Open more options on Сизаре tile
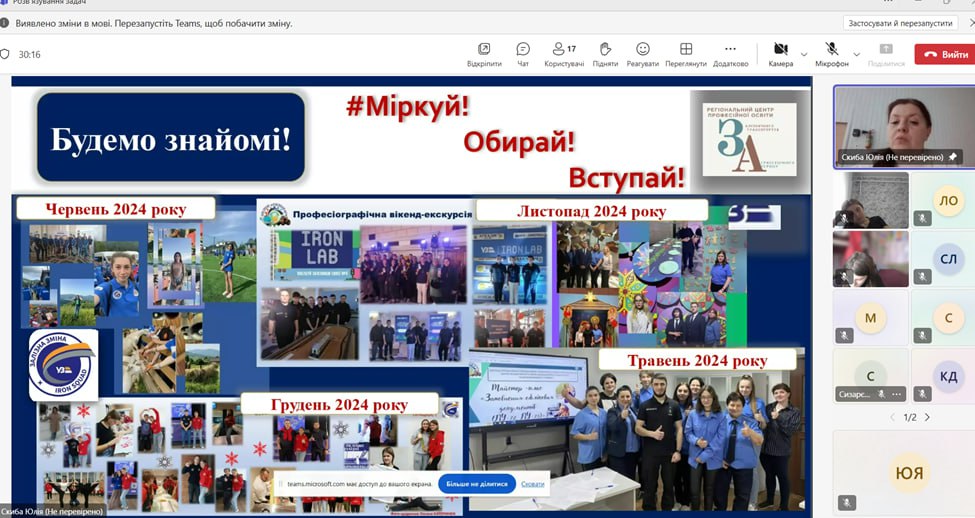 click(896, 394)
